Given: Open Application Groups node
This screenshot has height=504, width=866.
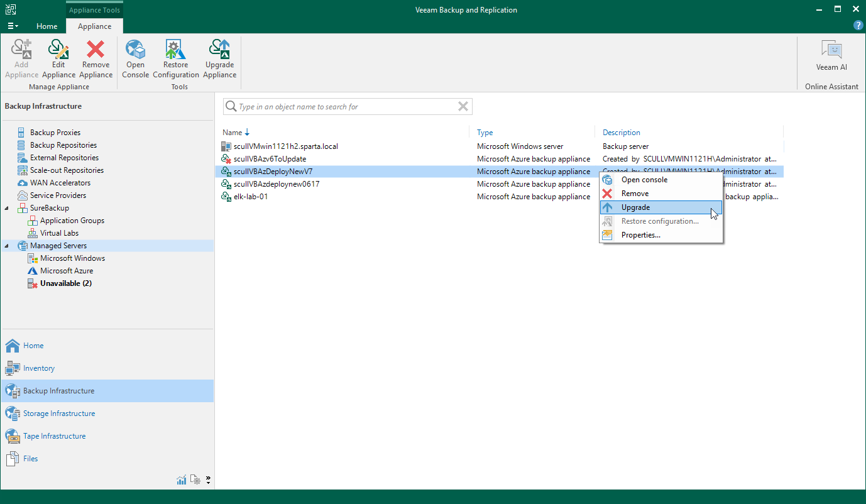Looking at the screenshot, I should pos(72,221).
